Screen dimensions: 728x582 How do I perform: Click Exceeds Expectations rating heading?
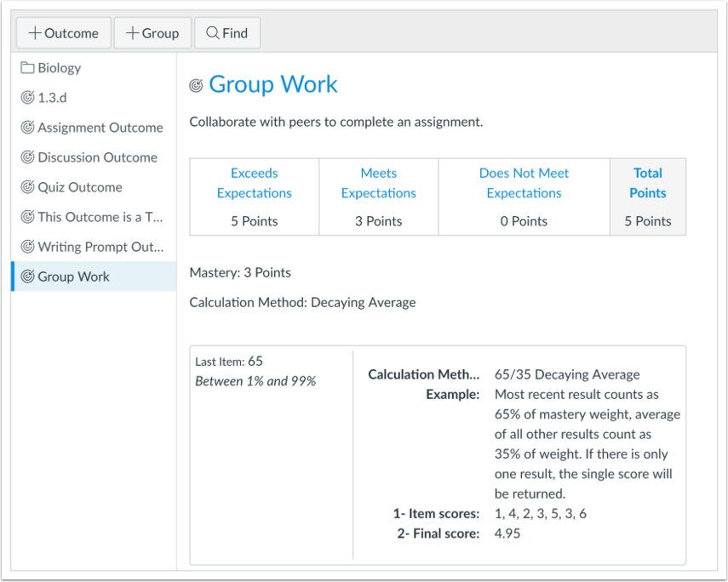click(x=255, y=183)
